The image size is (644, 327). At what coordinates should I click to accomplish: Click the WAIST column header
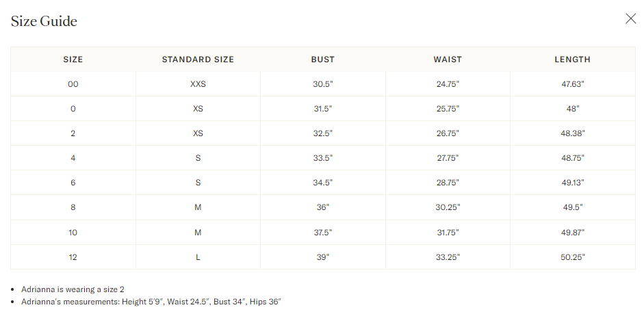click(448, 60)
